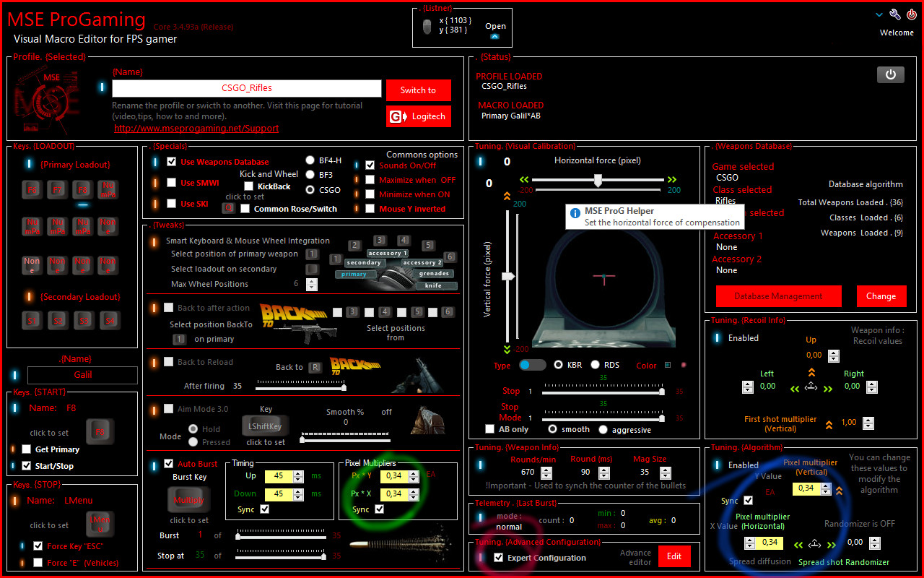The width and height of the screenshot is (924, 578).
Task: Expand the Listener panel with the arrow under Open
Action: (x=494, y=35)
